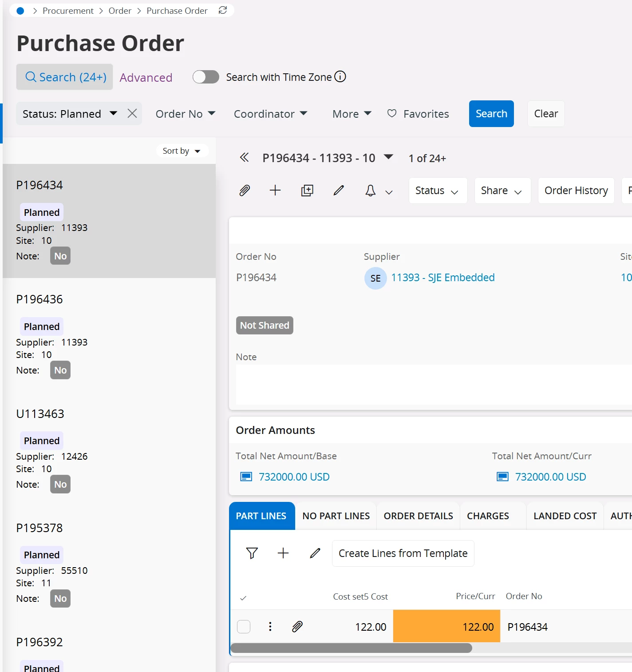Screen dimensions: 632x672
Task: Switch to PART LINES tab
Action: pos(261,516)
